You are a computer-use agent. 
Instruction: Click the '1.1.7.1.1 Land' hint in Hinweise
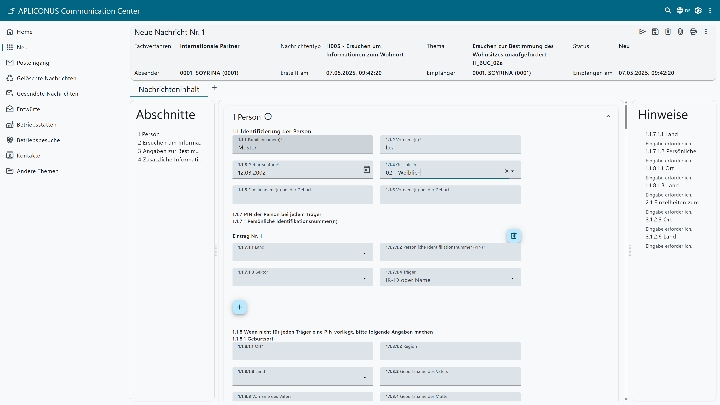coord(662,134)
